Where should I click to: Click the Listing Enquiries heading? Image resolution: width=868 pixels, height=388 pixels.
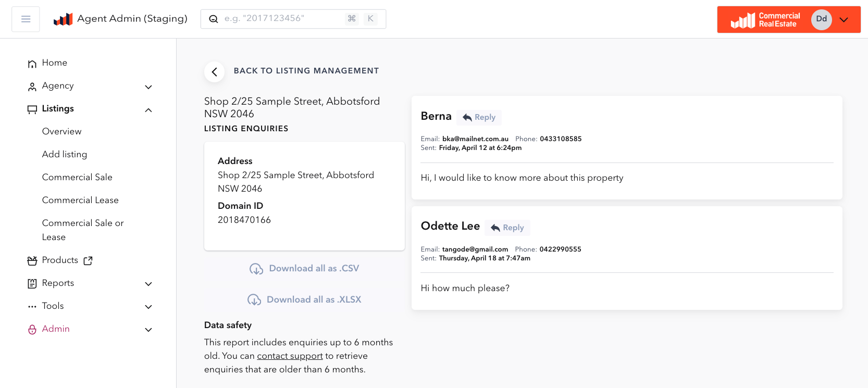tap(246, 129)
